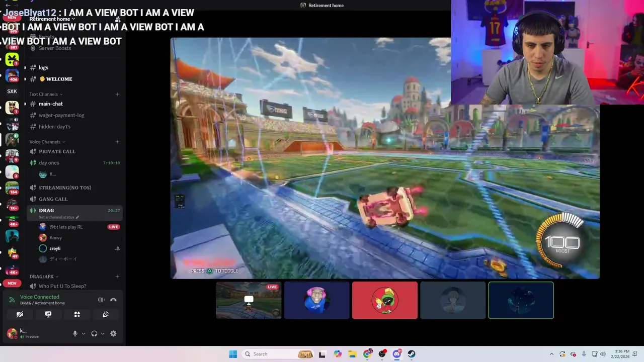
Task: Open connection quality signal icon
Action: tap(12, 300)
